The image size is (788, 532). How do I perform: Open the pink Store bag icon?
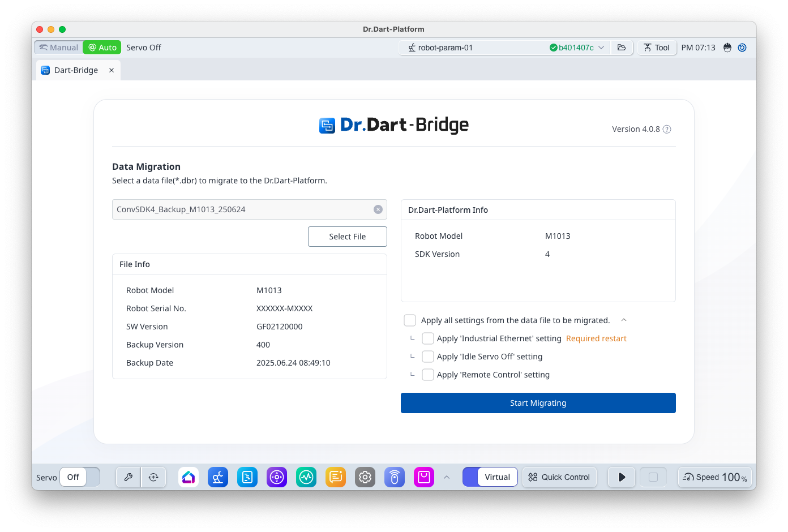(x=423, y=477)
